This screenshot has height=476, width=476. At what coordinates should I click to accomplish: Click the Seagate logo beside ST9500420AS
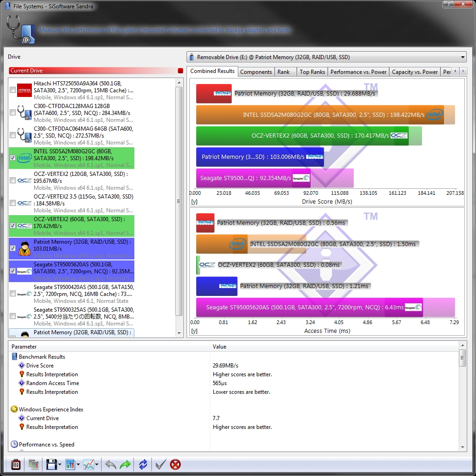(x=24, y=294)
